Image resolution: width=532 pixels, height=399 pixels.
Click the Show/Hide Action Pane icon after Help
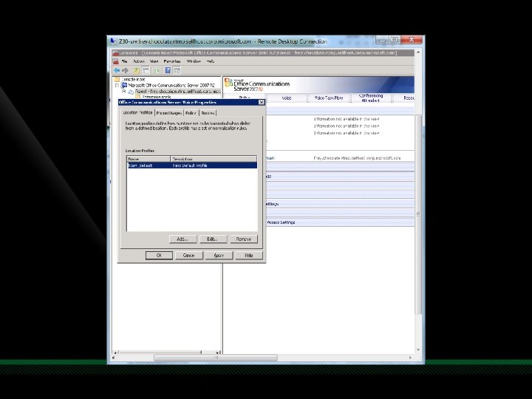point(177,70)
